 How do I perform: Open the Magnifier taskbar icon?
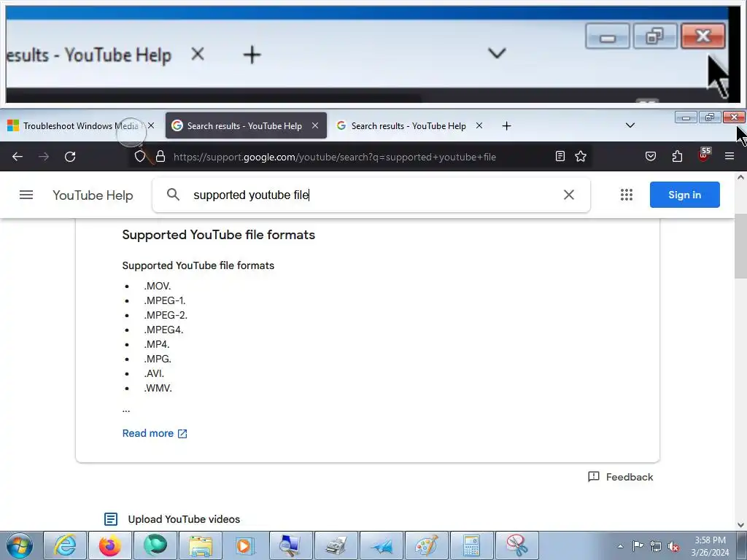[x=290, y=545]
